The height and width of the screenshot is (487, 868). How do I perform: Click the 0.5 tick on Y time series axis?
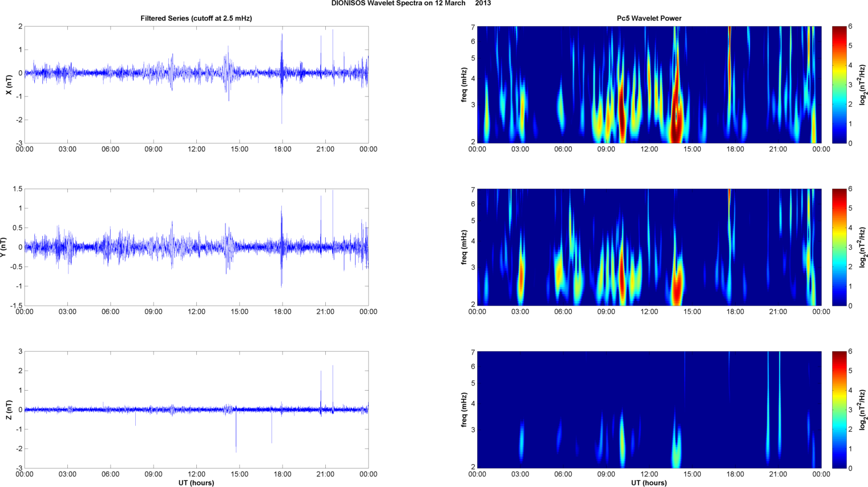coord(17,228)
